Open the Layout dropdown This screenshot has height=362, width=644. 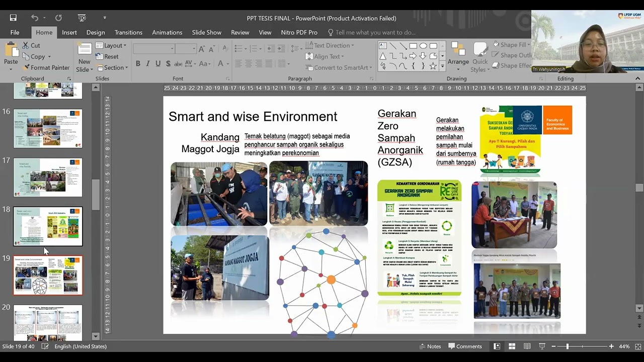point(111,45)
